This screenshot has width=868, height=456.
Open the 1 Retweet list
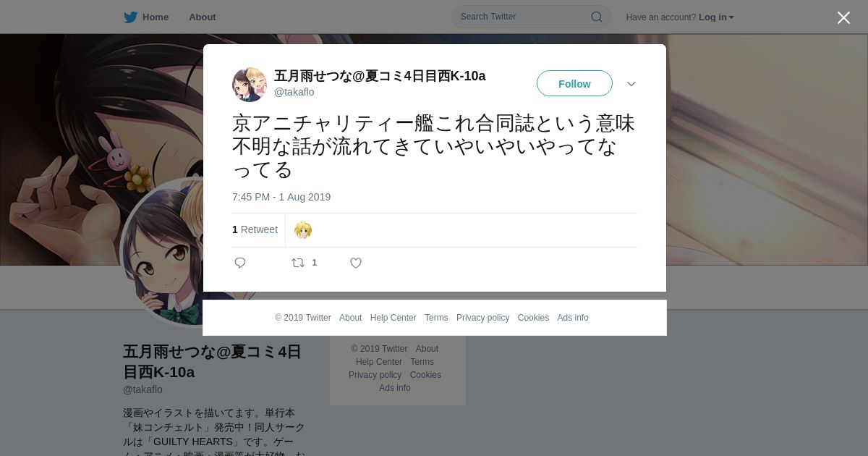click(x=255, y=229)
